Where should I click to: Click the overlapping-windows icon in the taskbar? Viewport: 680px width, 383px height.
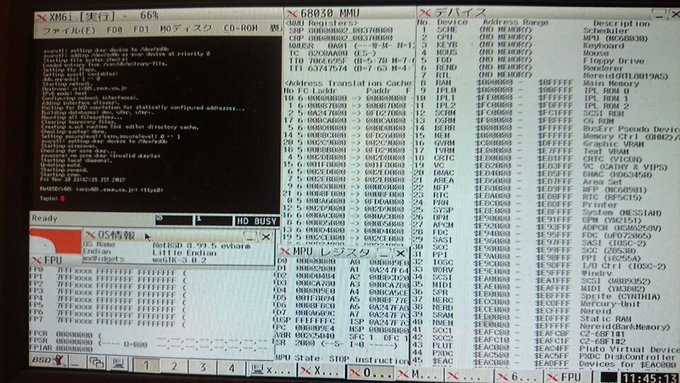pos(97,362)
